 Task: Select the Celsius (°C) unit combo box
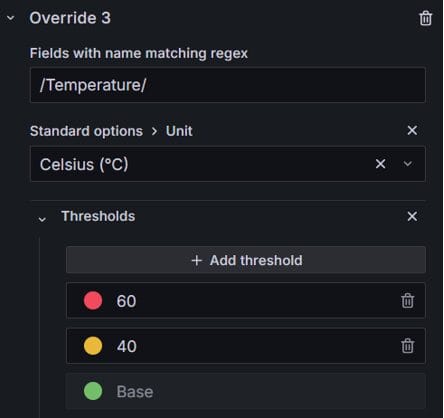pyautogui.click(x=228, y=164)
